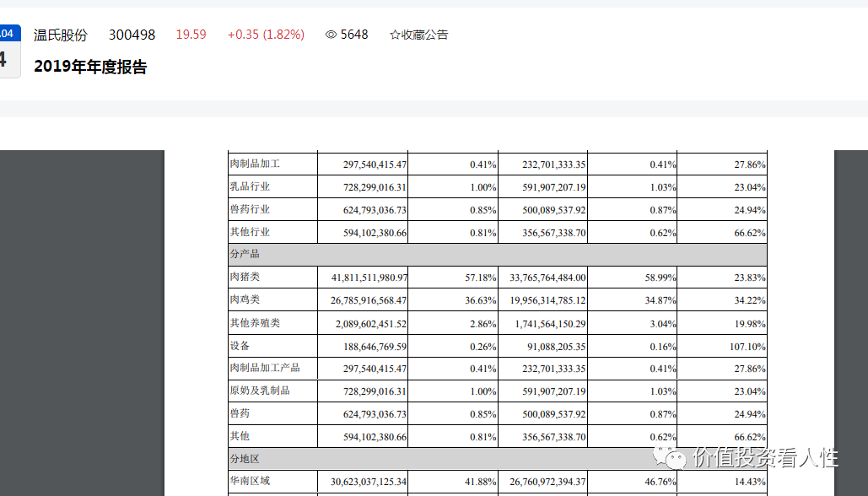Viewport: 868px width, 496px height.
Task: Click percentage 0.26% in 设备 row
Action: tap(483, 347)
